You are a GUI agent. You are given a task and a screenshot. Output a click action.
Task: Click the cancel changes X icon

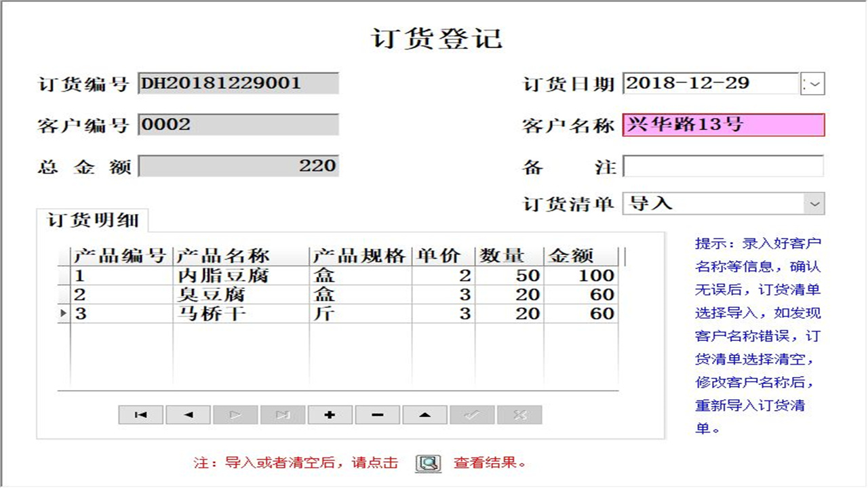pos(519,415)
